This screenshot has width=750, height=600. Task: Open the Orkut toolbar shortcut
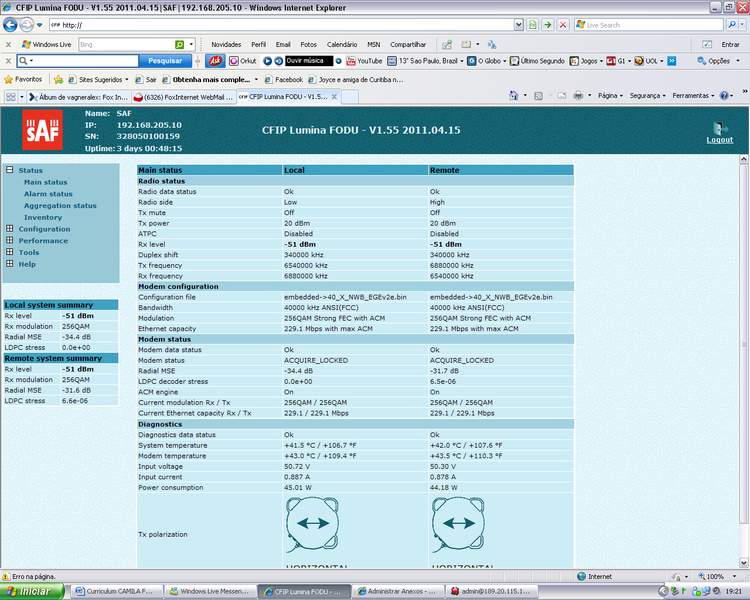click(243, 61)
